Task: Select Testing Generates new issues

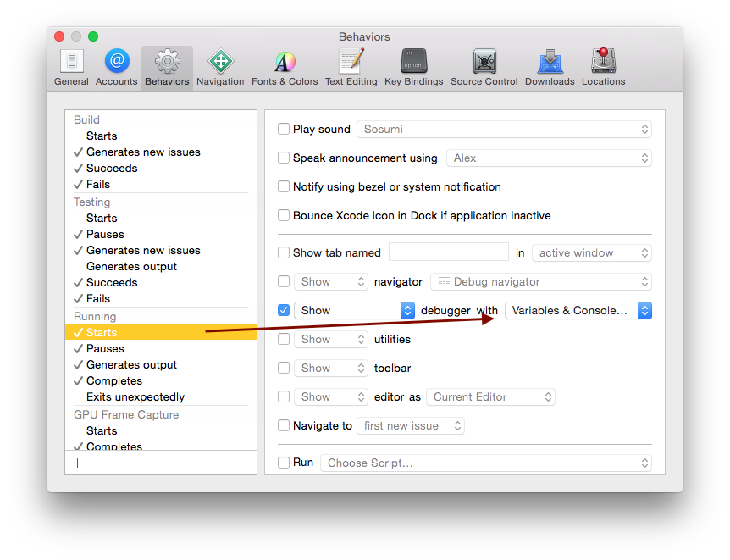Action: click(161, 251)
